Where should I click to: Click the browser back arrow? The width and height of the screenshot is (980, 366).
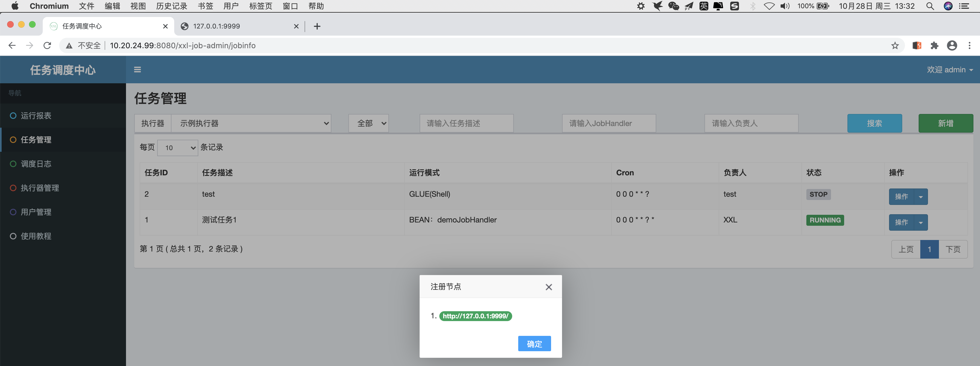(x=12, y=46)
